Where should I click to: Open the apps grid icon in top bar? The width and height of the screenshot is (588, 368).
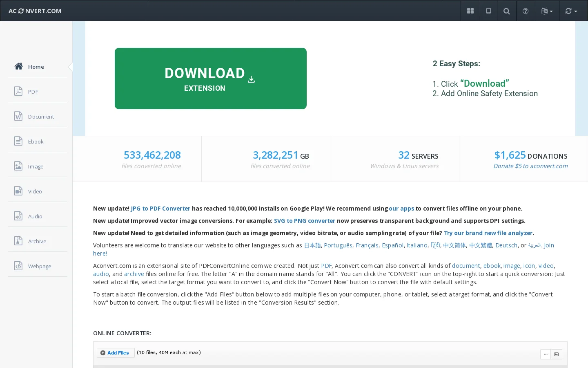pos(470,11)
